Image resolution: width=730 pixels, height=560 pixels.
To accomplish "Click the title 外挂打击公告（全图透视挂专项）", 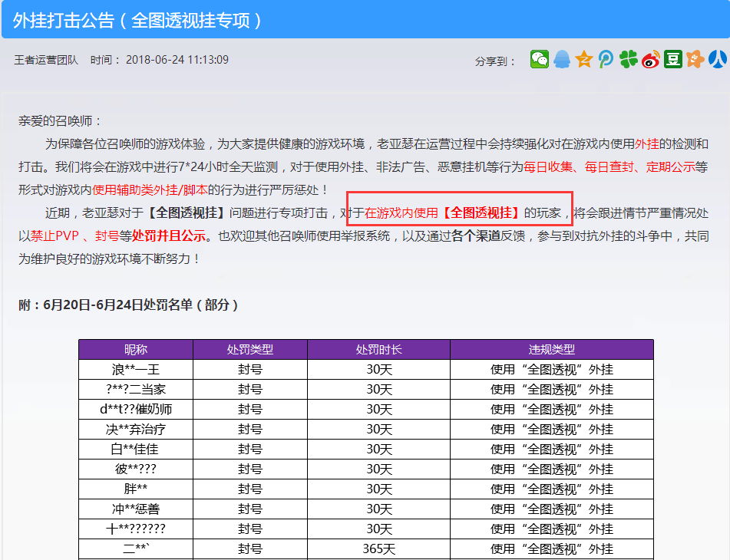I will (138, 20).
